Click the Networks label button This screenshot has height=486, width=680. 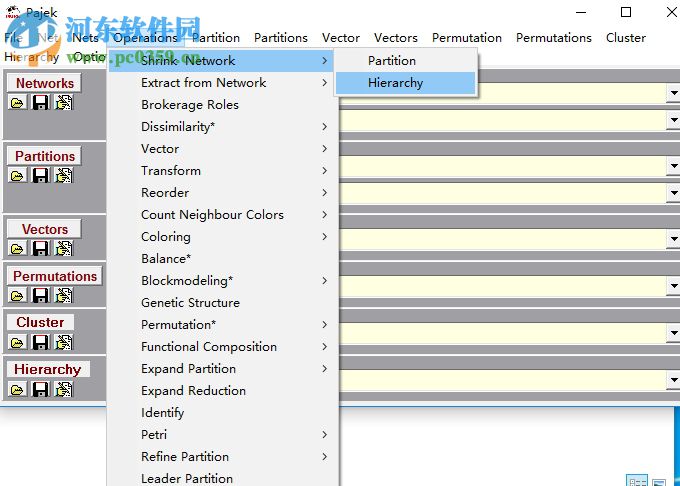pos(45,83)
